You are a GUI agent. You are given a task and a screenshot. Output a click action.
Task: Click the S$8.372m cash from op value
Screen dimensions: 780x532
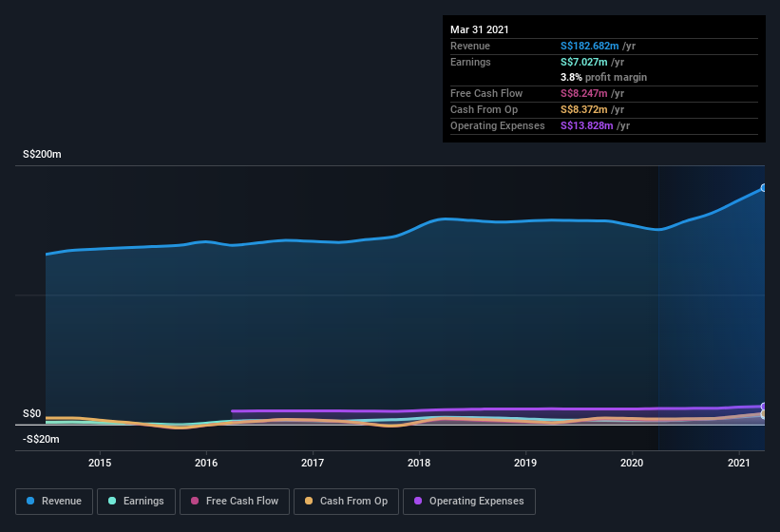pyautogui.click(x=584, y=109)
